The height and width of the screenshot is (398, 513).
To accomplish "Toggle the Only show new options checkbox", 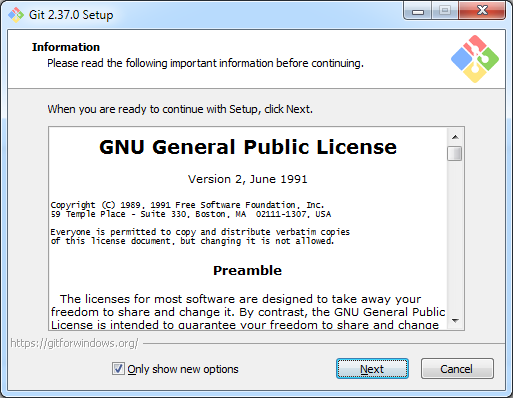I will (x=118, y=369).
